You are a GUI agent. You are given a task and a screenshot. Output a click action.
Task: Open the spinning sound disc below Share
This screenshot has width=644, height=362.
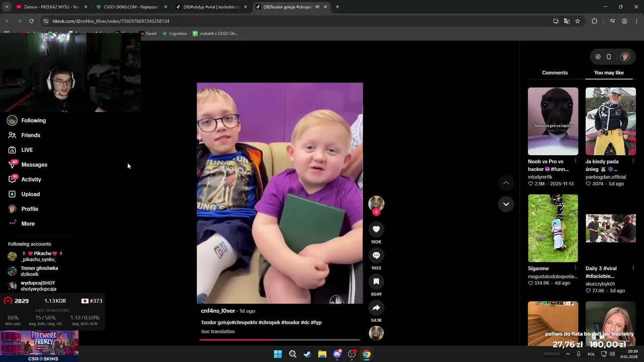(x=376, y=333)
